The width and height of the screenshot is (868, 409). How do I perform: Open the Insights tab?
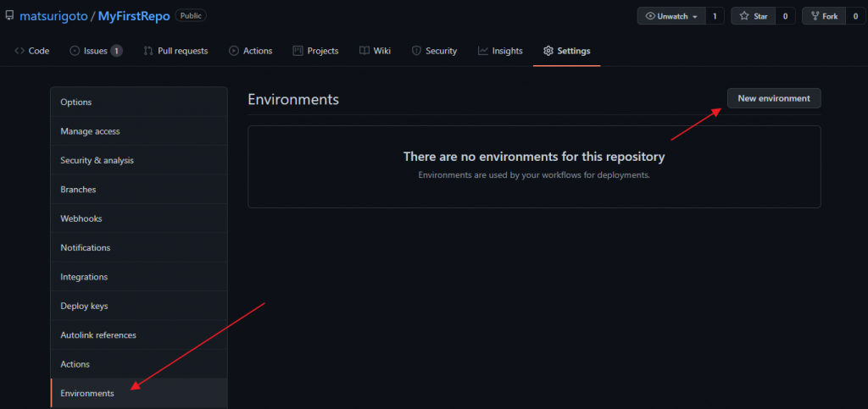tap(500, 51)
